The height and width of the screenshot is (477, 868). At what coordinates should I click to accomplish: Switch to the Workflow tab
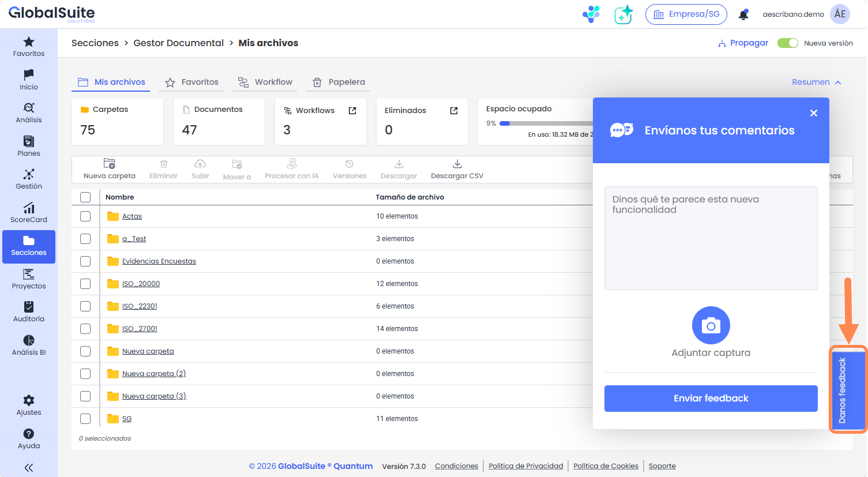pos(265,82)
